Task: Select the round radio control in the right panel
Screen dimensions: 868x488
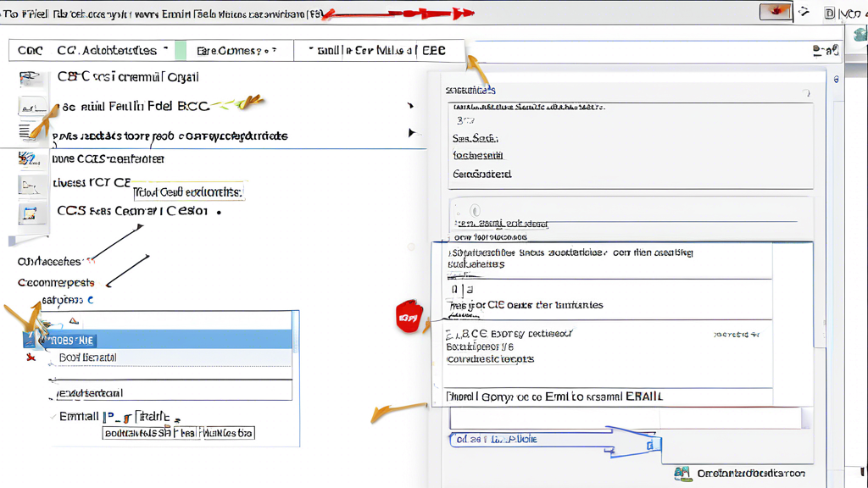Action: 475,211
